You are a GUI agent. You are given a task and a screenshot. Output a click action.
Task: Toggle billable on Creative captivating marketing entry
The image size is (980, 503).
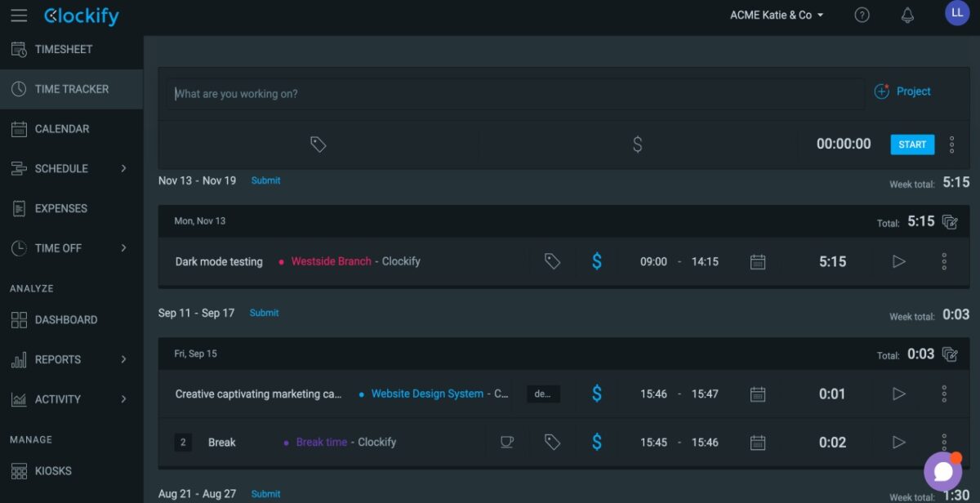[596, 394]
